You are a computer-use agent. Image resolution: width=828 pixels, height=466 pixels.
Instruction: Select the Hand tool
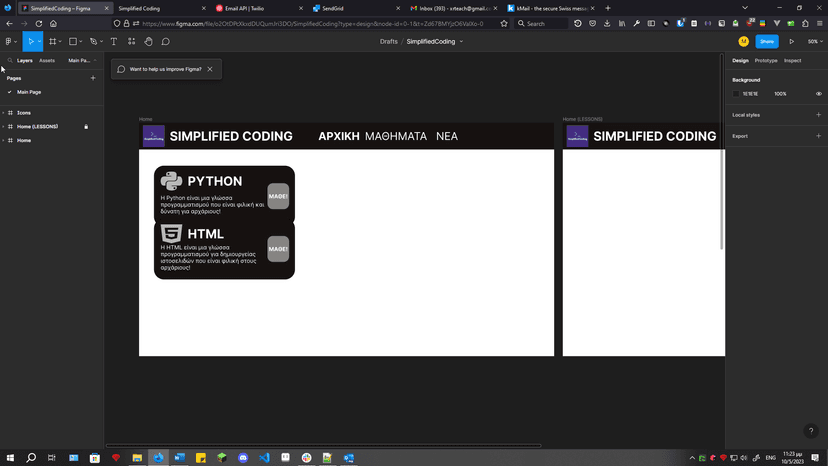tap(148, 42)
